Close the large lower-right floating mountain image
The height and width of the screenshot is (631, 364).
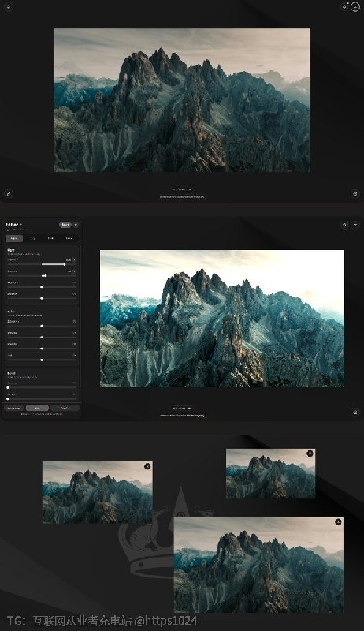338,522
